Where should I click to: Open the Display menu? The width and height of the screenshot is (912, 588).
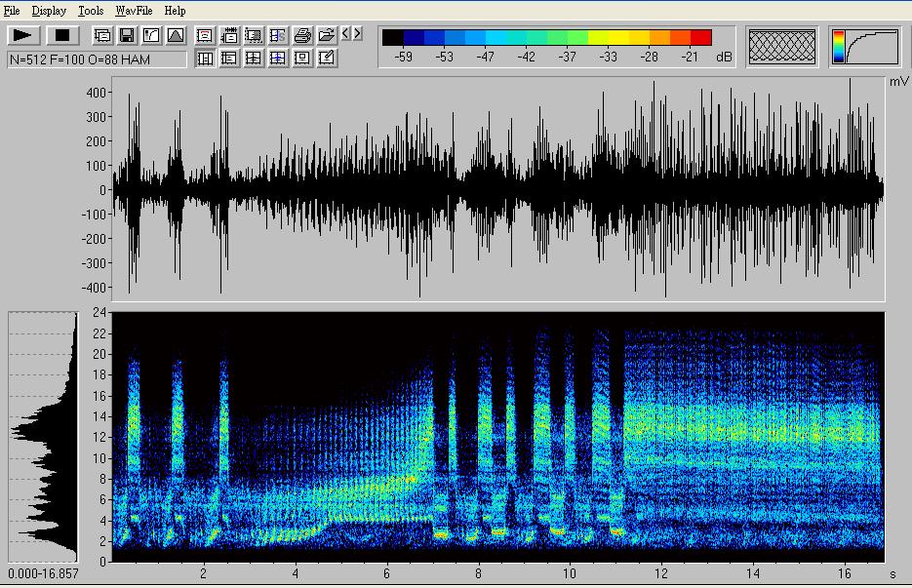(49, 11)
